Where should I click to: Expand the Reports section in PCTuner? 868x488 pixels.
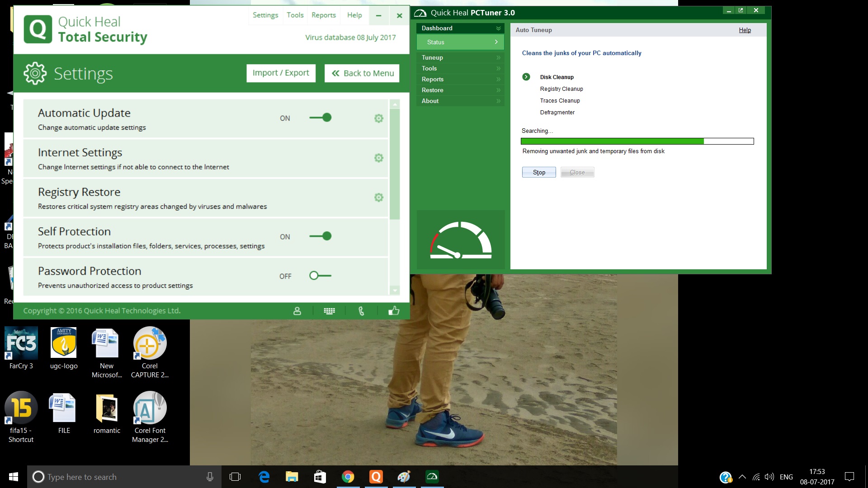(x=460, y=79)
